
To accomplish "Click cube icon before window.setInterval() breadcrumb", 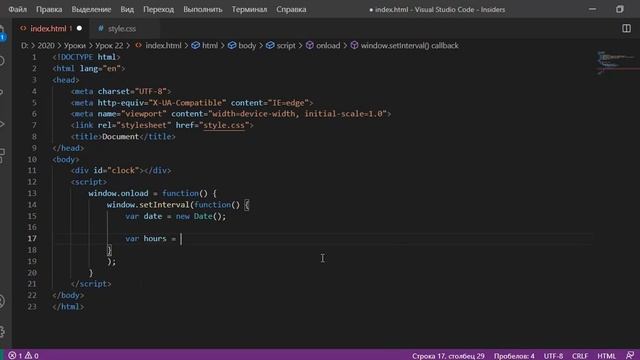I will [354, 45].
